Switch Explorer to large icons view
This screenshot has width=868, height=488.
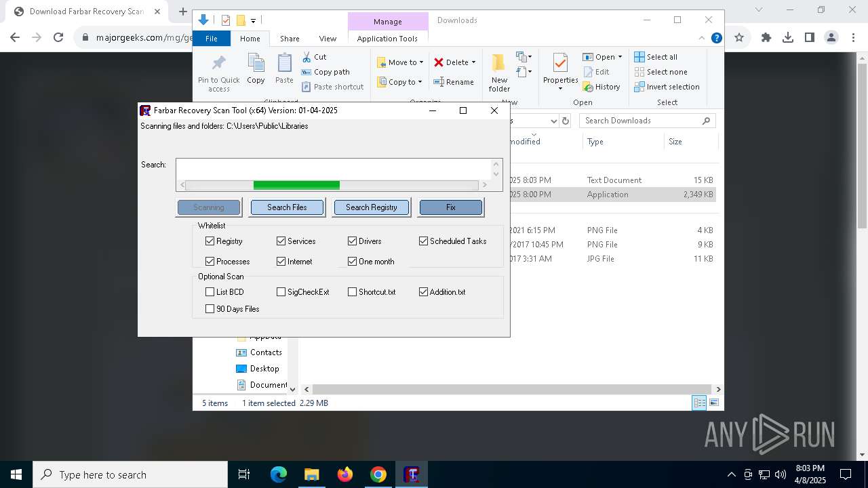714,403
